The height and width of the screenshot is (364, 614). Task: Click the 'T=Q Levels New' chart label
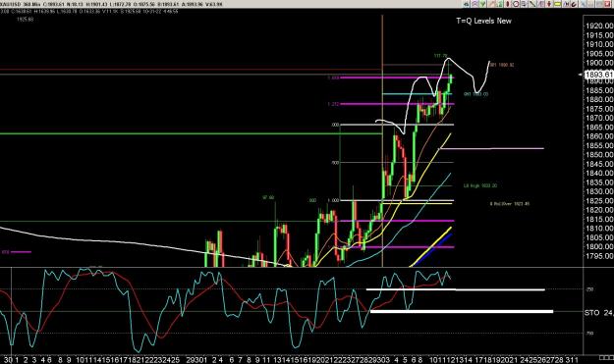(483, 21)
